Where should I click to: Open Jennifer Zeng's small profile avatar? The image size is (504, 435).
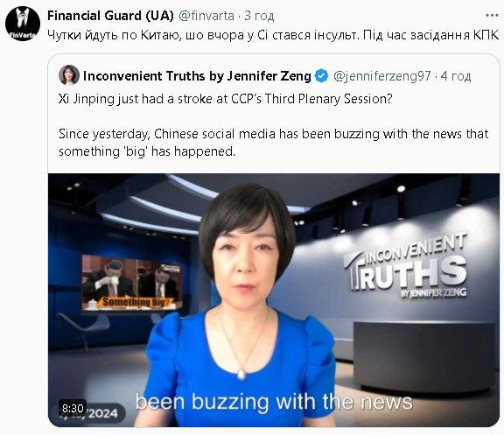coord(69,75)
